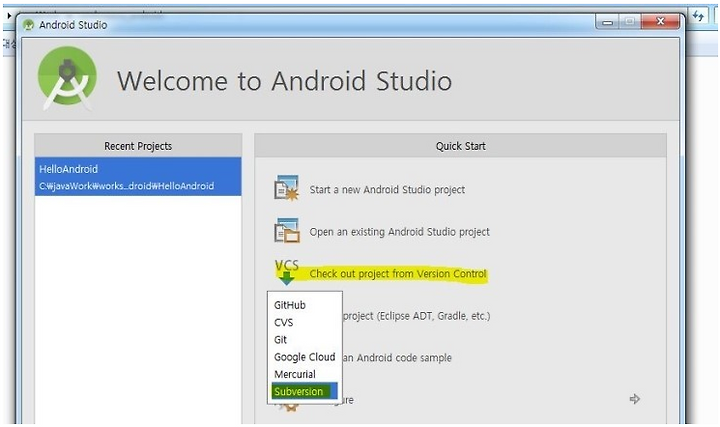Screen dimensions: 720x427
Task: Check out project from Version Control
Action: click(x=398, y=274)
